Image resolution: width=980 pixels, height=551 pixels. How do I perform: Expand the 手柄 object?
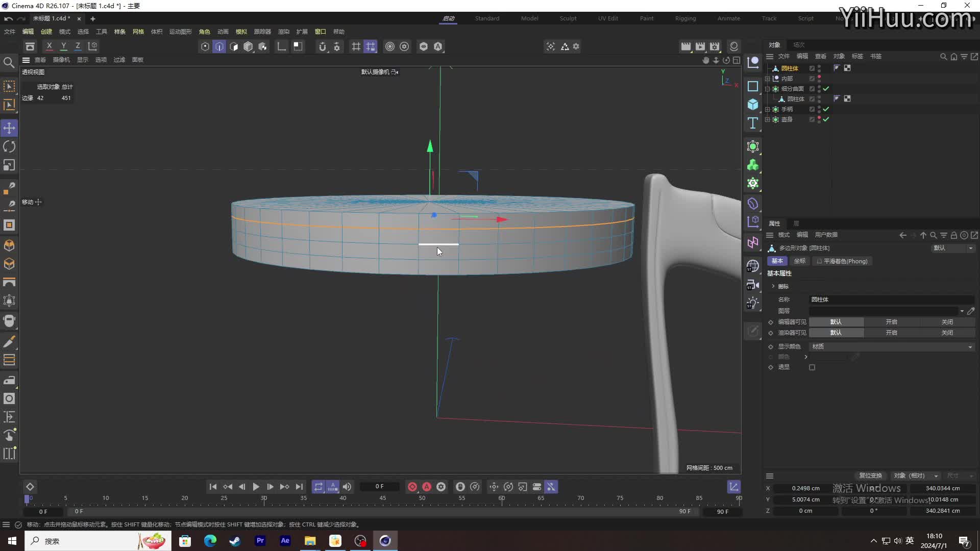(x=767, y=109)
